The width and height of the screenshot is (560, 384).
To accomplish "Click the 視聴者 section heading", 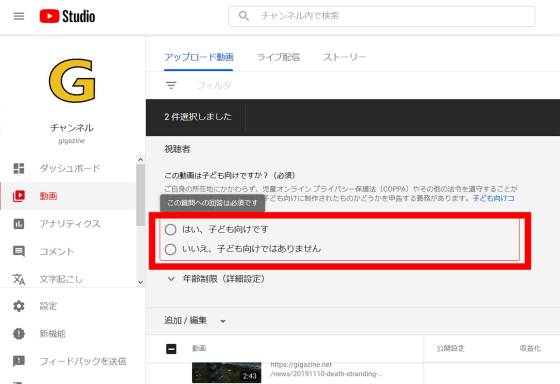I will pyautogui.click(x=177, y=149).
